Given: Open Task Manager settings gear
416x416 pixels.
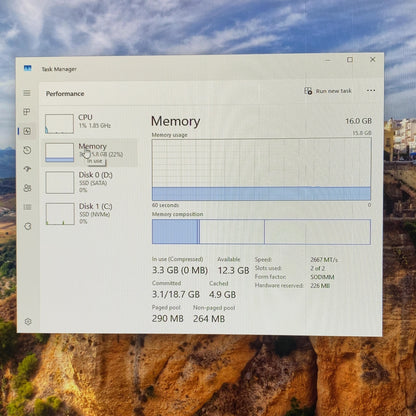Looking at the screenshot, I should click(x=28, y=322).
